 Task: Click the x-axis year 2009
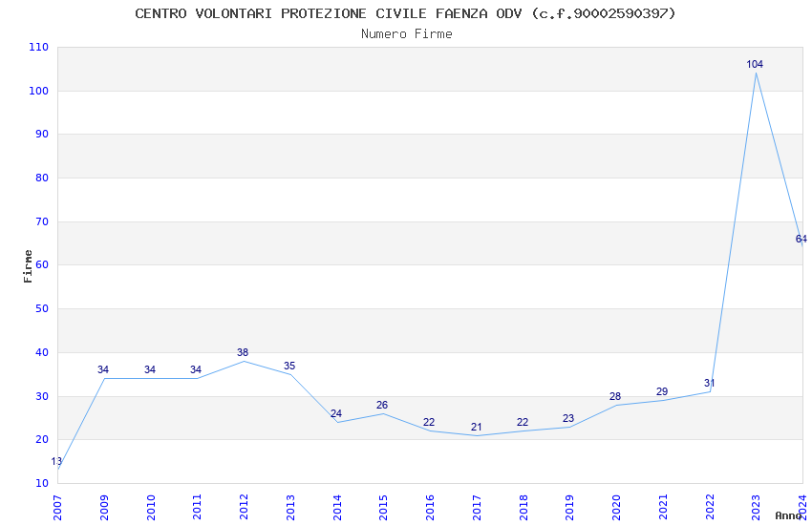tap(103, 508)
